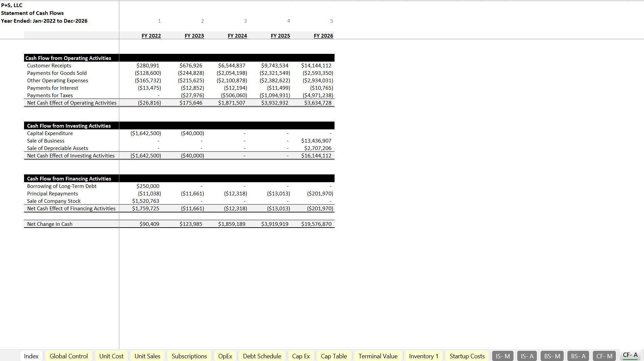This screenshot has width=644, height=361.
Task: Select FY 2023 net change value $123,985
Action: (191, 224)
